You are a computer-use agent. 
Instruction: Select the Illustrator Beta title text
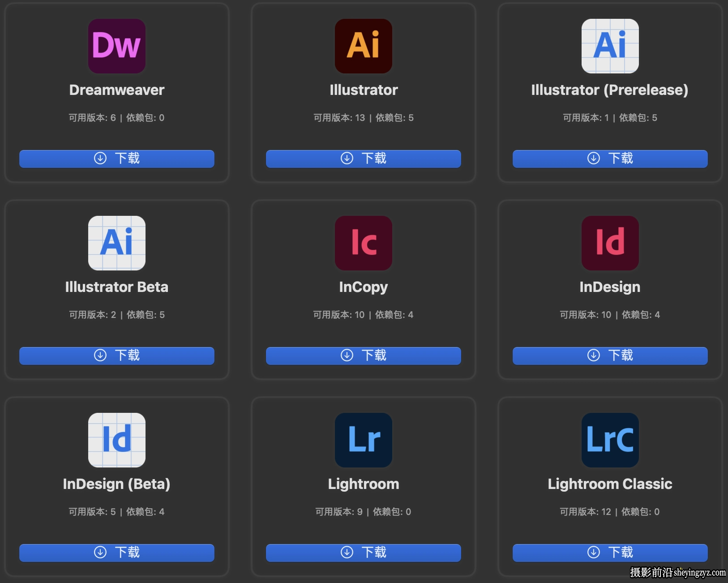117,287
